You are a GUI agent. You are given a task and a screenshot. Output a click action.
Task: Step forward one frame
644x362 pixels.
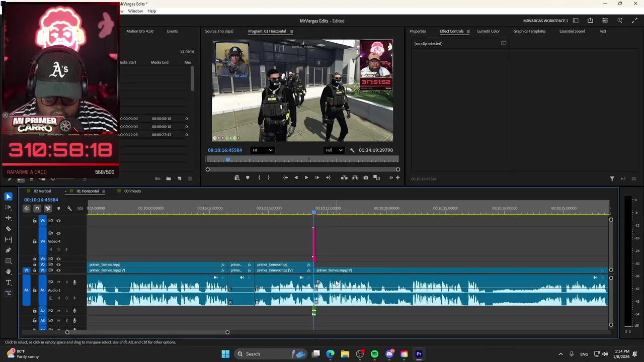317,177
